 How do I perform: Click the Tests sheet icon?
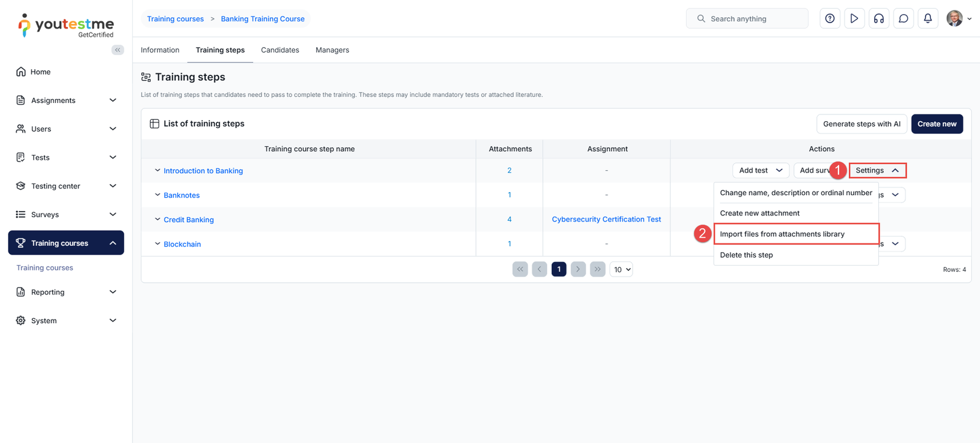point(21,157)
